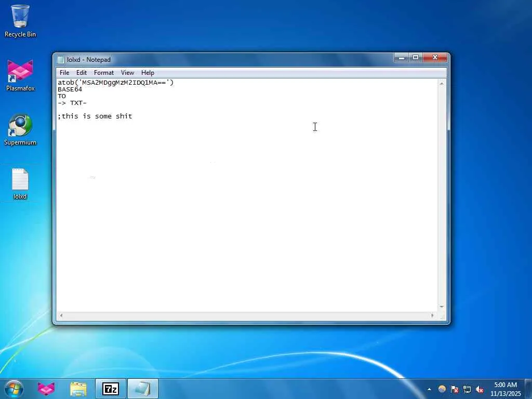Place cursor on the TO line

[x=62, y=96]
